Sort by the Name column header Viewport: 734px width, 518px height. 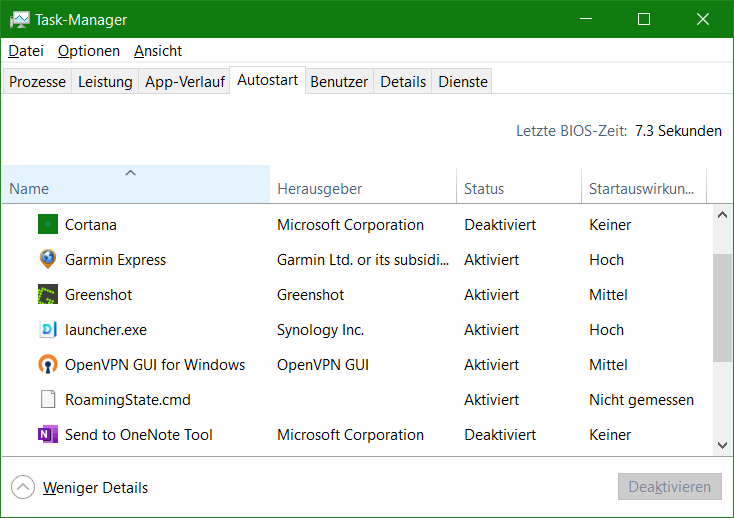point(136,184)
